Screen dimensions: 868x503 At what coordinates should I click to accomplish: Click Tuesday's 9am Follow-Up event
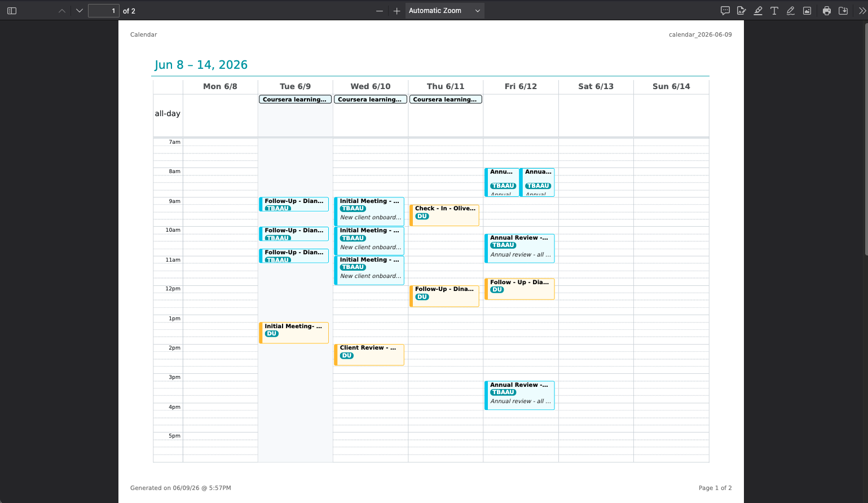(294, 204)
